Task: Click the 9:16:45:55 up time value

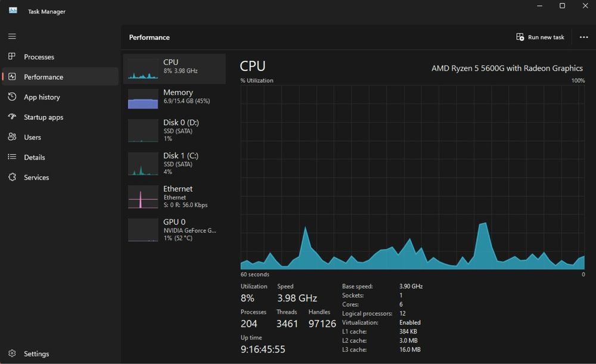Action: [x=263, y=349]
